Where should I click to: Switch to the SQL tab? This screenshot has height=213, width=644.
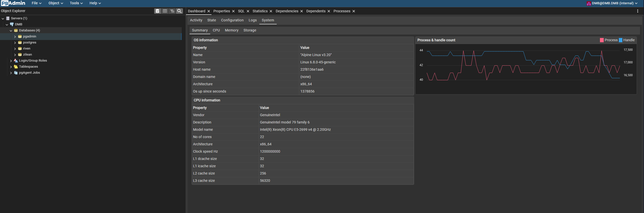241,11
